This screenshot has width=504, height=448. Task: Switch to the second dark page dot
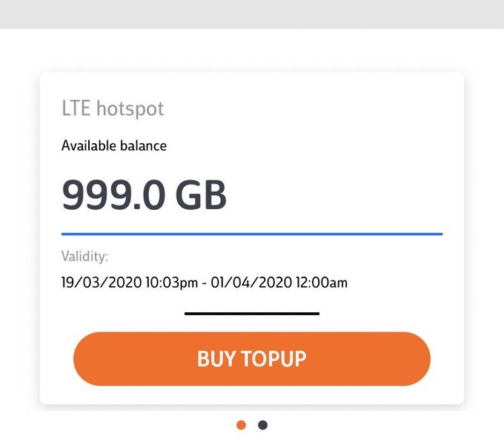[x=262, y=425]
